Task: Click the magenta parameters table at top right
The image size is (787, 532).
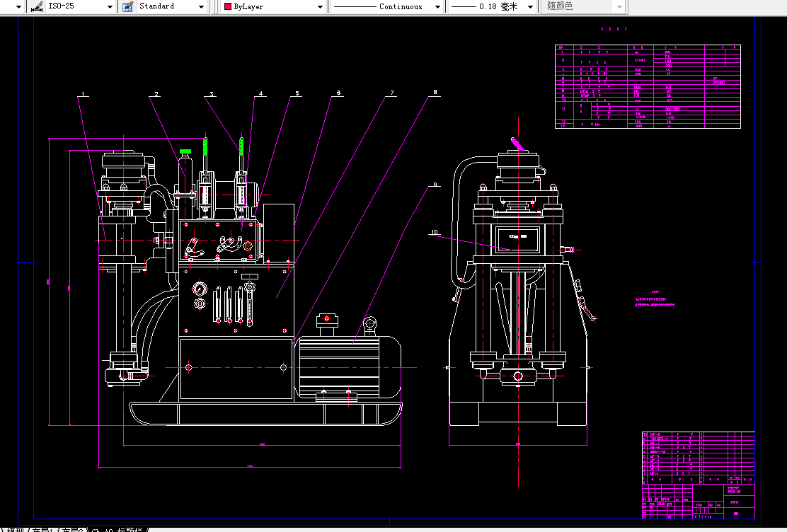Action: (x=648, y=86)
